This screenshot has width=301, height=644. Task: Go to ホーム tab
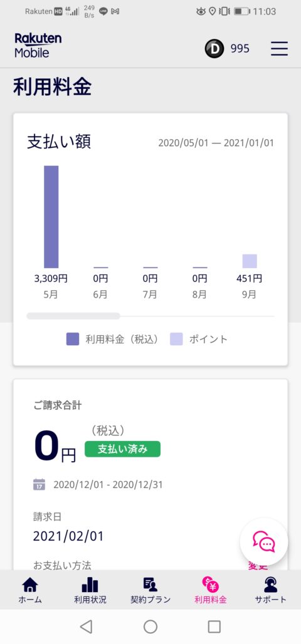point(30,590)
